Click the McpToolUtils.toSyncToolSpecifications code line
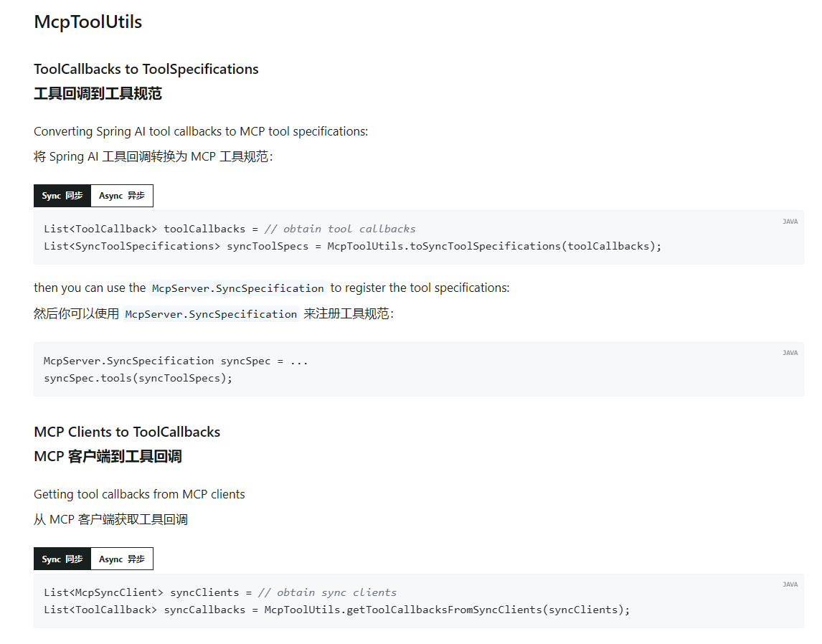Viewport: 822px width, 644px height. pos(352,246)
